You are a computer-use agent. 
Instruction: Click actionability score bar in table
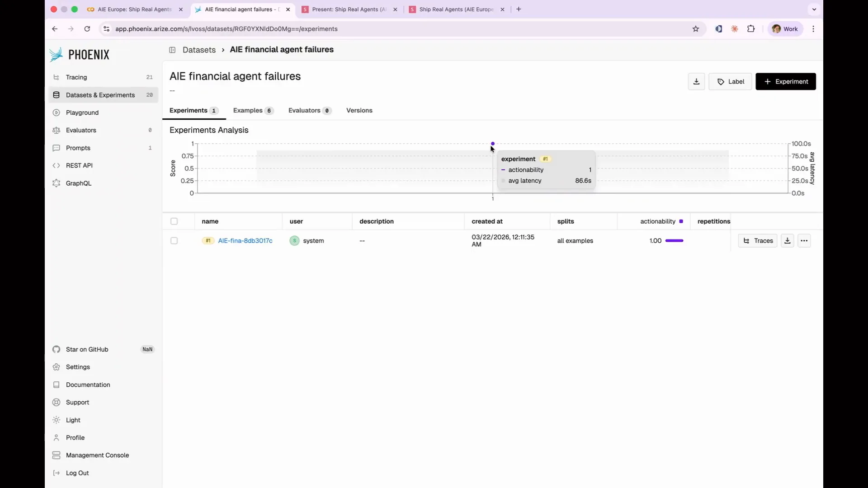point(674,241)
